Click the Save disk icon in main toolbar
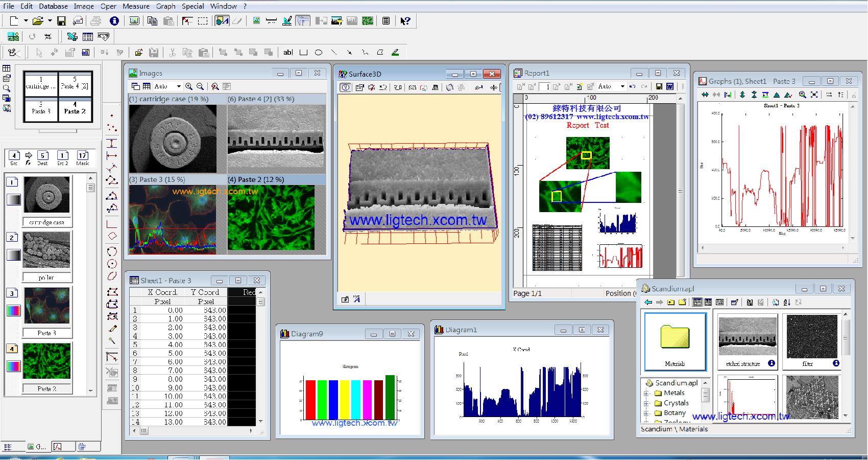 (x=61, y=21)
